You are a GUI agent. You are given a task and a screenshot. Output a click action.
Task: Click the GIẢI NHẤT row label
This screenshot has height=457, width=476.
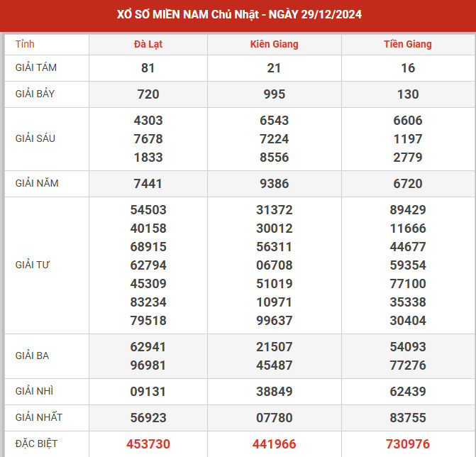coord(38,417)
